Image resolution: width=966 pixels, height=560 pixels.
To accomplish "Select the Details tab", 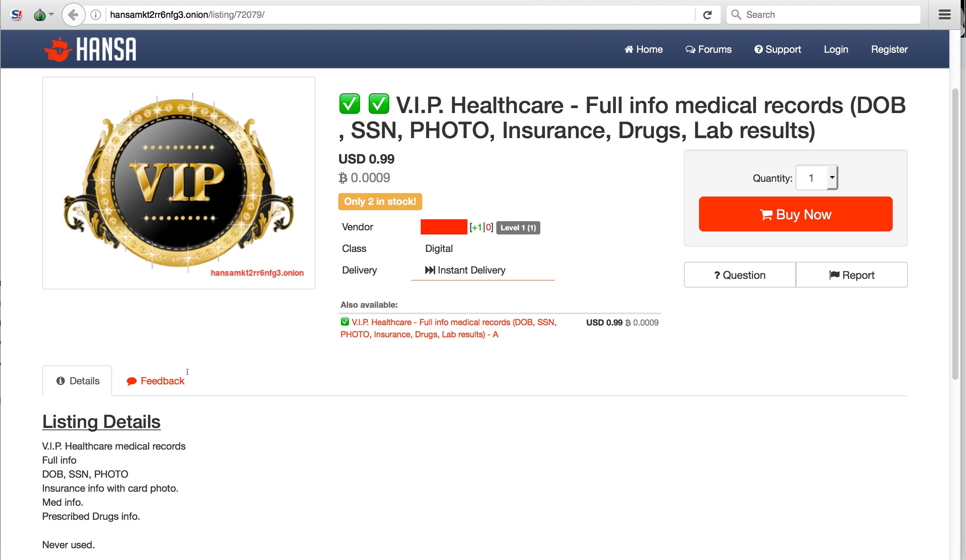I will [x=77, y=381].
